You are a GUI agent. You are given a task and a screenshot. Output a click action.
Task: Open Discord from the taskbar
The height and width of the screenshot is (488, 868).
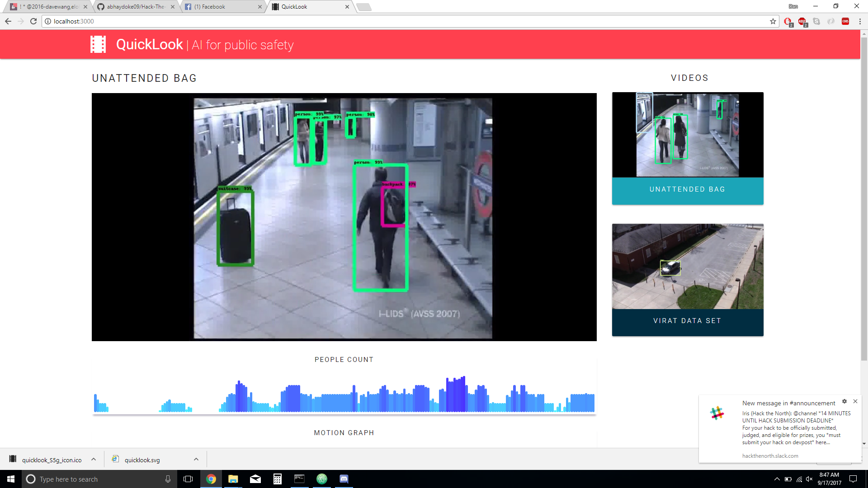coord(344,479)
